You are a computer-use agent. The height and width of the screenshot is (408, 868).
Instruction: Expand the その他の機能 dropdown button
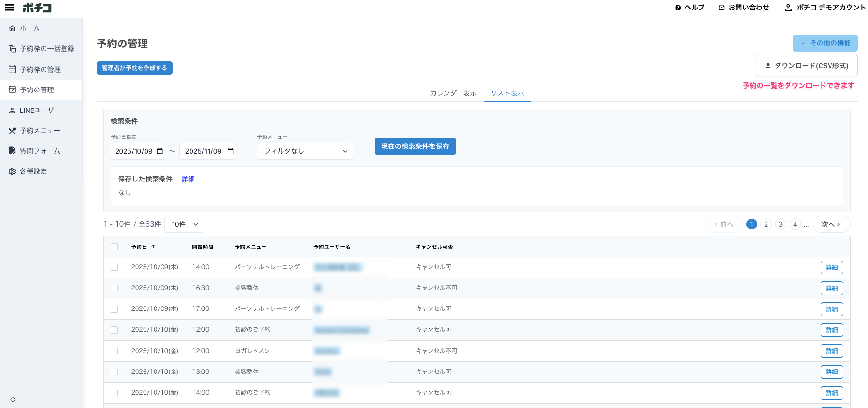[825, 43]
